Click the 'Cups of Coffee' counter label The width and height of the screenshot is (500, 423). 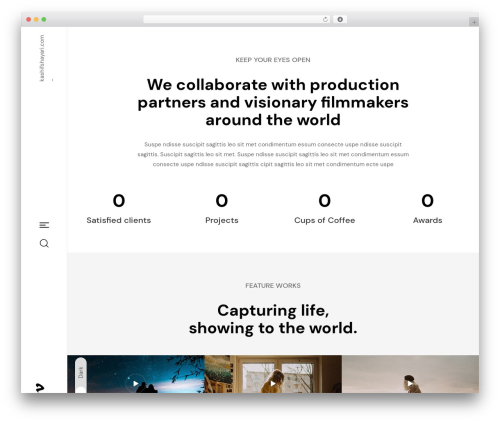(325, 220)
